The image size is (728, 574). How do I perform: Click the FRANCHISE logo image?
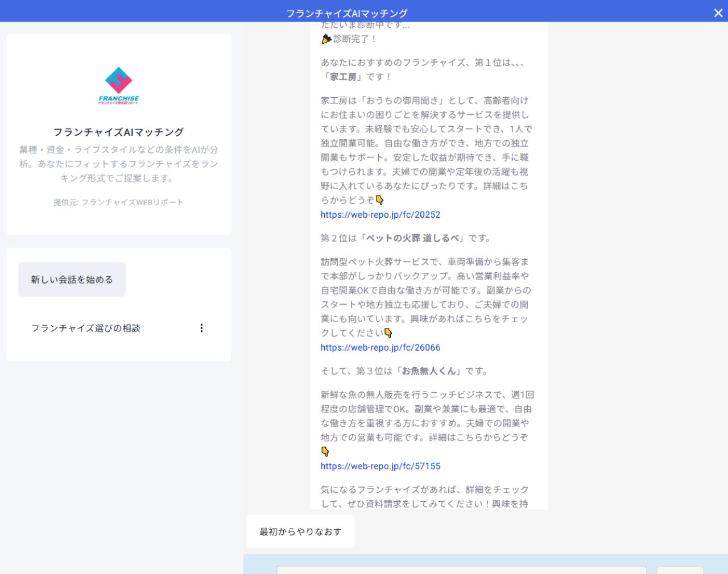click(x=119, y=86)
